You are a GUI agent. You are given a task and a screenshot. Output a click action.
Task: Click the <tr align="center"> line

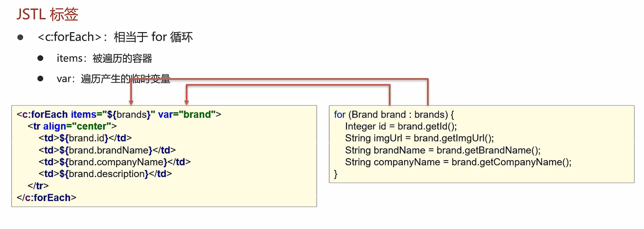(72, 126)
